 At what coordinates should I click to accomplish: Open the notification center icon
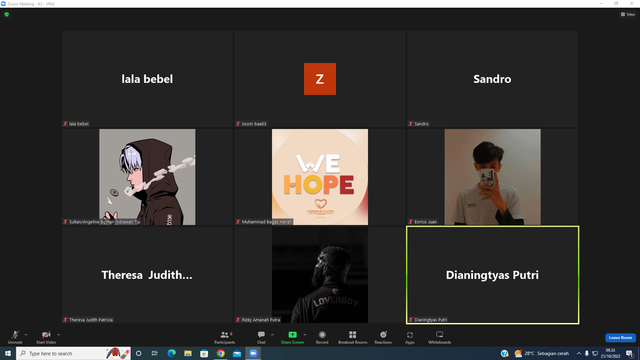629,353
